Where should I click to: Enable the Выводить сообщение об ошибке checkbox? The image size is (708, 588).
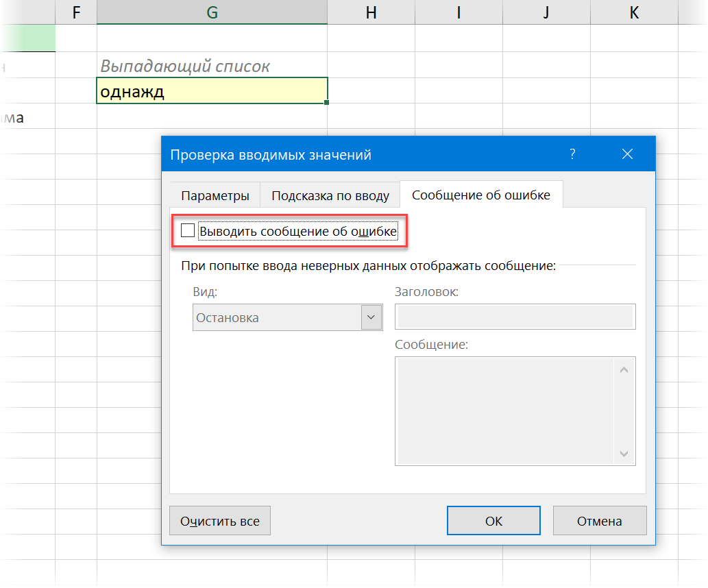[x=188, y=232]
